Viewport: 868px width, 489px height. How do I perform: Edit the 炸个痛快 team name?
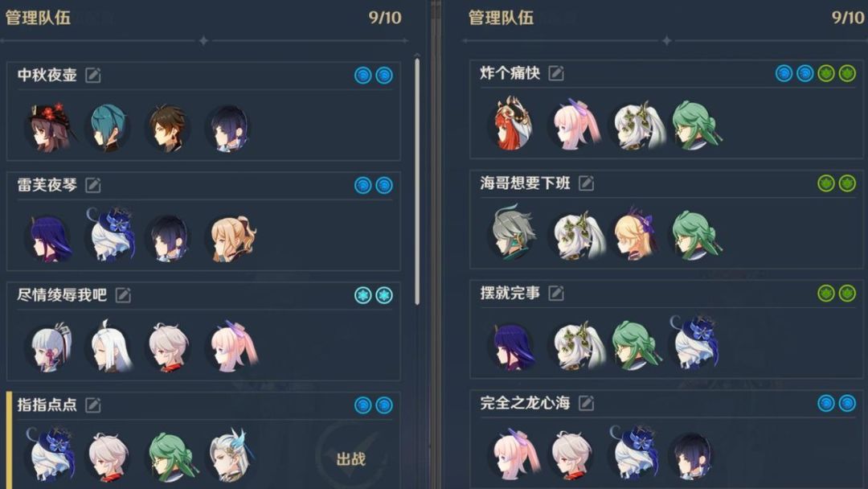tap(556, 73)
